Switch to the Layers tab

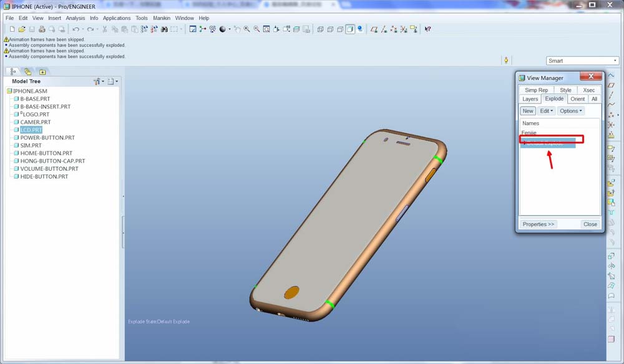pyautogui.click(x=530, y=99)
